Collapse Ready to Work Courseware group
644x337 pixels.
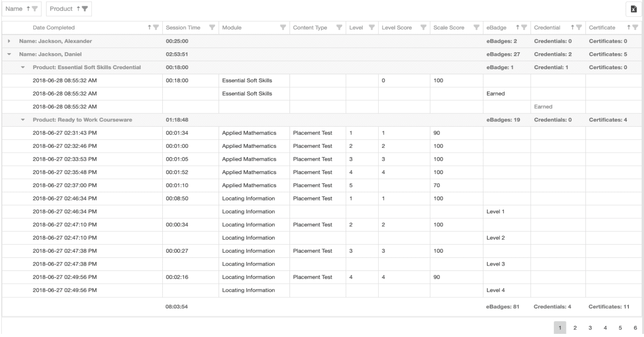tap(23, 120)
